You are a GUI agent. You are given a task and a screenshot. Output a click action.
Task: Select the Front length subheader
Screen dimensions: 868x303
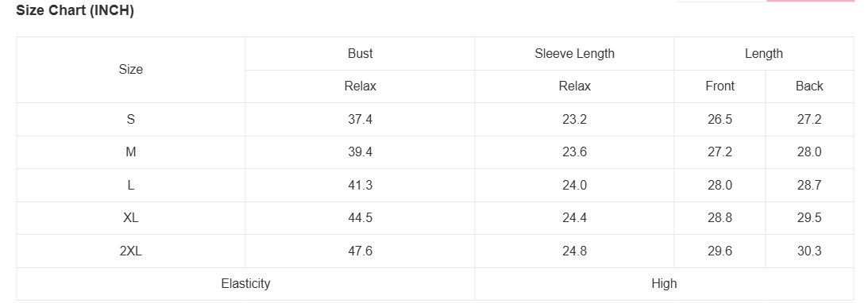(719, 86)
